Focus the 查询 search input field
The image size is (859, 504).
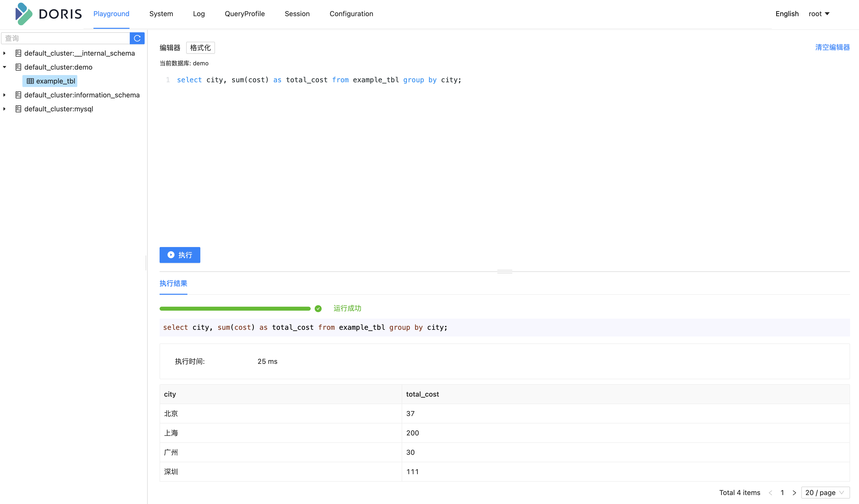(65, 38)
